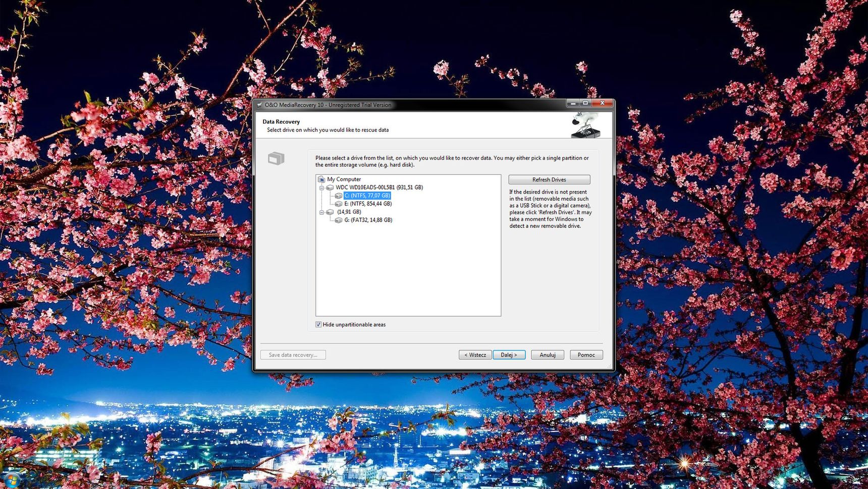Click the O&O MediaRecovery title bar app icon

tap(259, 105)
